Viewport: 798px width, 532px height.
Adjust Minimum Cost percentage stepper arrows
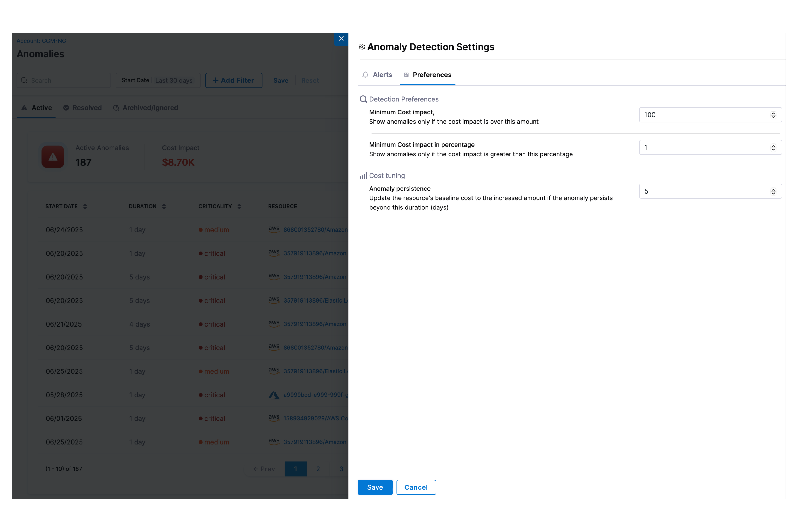(773, 148)
